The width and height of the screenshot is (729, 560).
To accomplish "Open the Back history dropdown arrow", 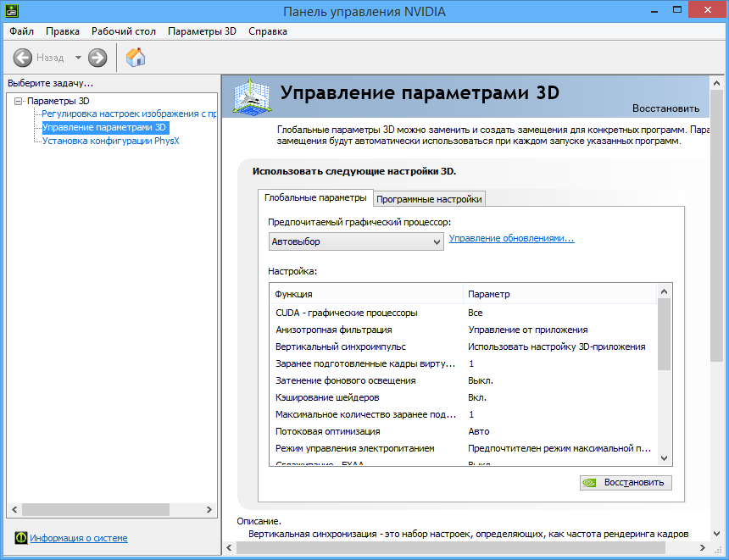I will coord(78,58).
